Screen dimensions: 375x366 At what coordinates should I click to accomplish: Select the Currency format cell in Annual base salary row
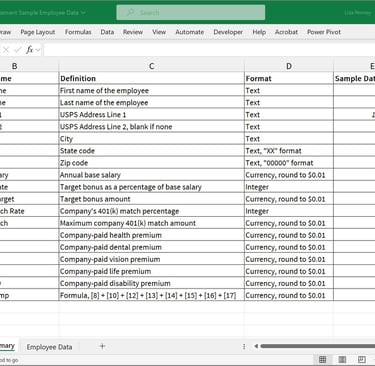(x=289, y=175)
